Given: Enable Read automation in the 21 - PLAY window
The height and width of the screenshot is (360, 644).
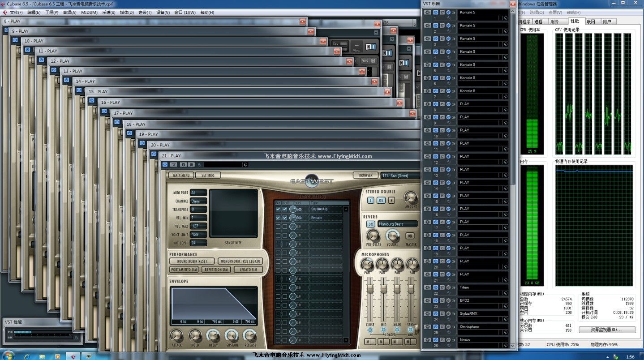Looking at the screenshot, I should click(183, 164).
